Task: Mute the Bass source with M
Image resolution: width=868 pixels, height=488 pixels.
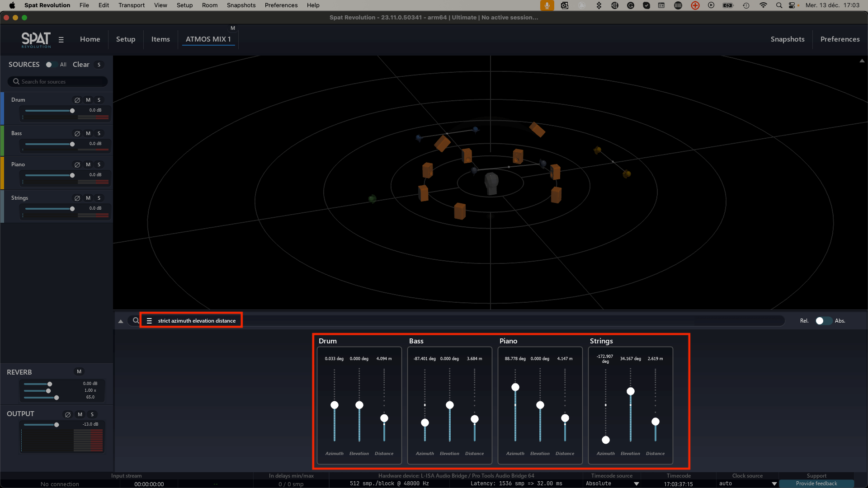Action: pyautogui.click(x=88, y=134)
